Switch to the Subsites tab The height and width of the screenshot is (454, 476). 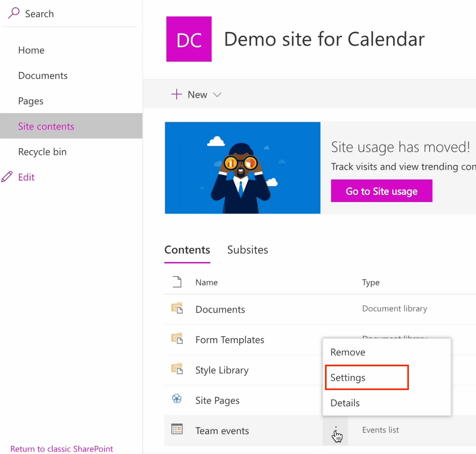tap(248, 250)
